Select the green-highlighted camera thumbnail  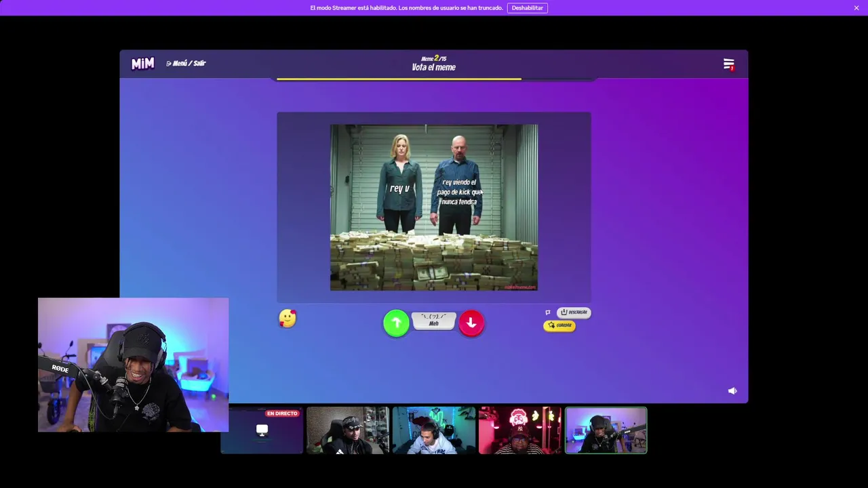(x=606, y=430)
